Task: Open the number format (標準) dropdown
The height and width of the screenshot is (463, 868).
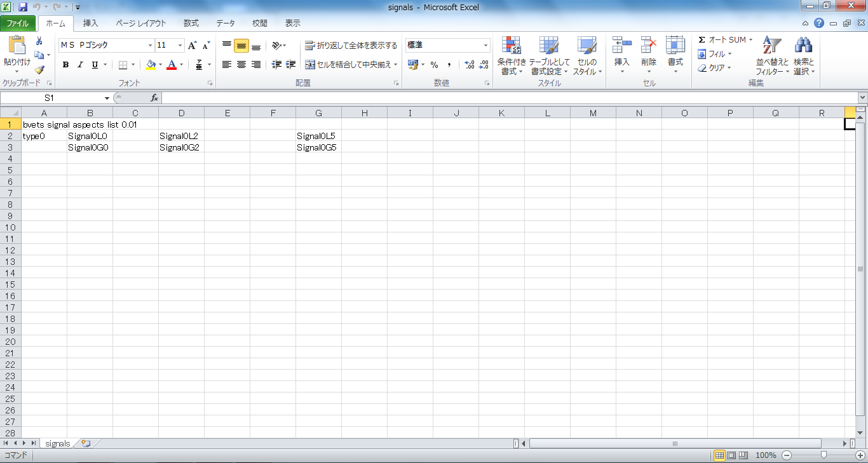Action: click(486, 45)
